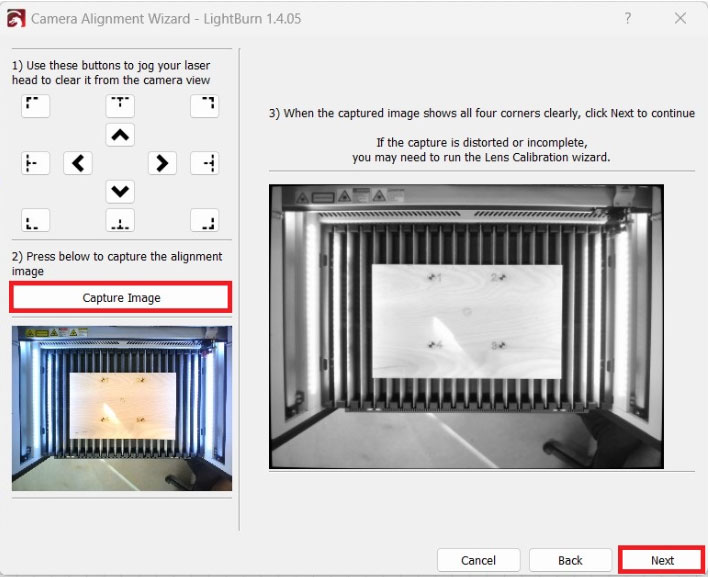The height and width of the screenshot is (578, 710).
Task: Jog laser head to bottom-left corner
Action: point(35,220)
